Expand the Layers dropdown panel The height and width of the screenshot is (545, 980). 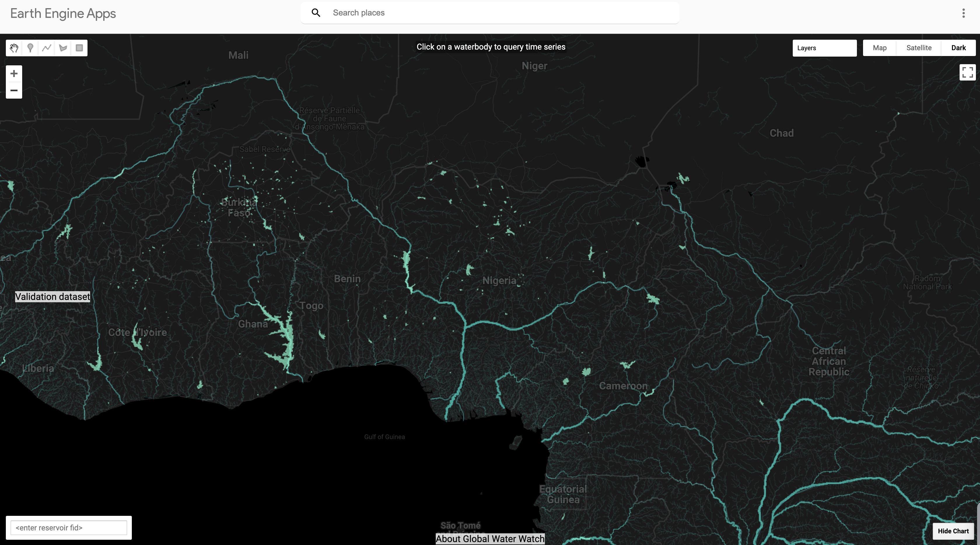pos(824,48)
